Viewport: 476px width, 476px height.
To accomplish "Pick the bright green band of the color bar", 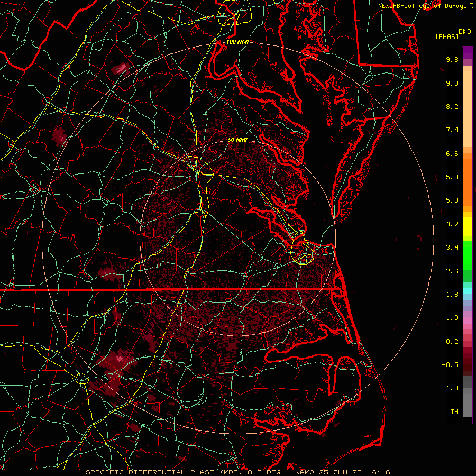I will point(467,255).
